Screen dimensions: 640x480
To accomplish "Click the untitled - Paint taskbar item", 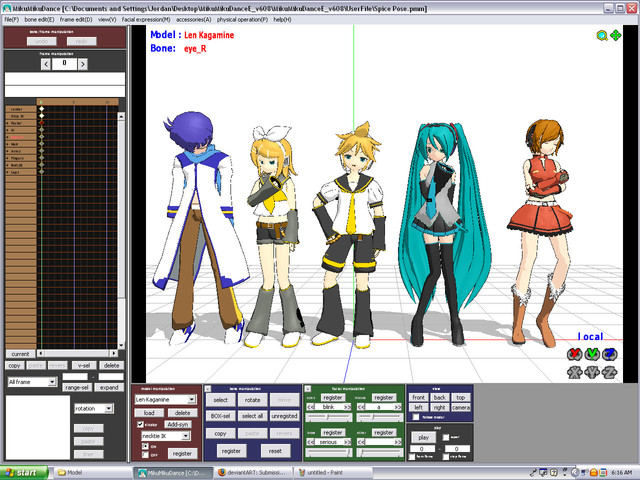I will point(333,473).
